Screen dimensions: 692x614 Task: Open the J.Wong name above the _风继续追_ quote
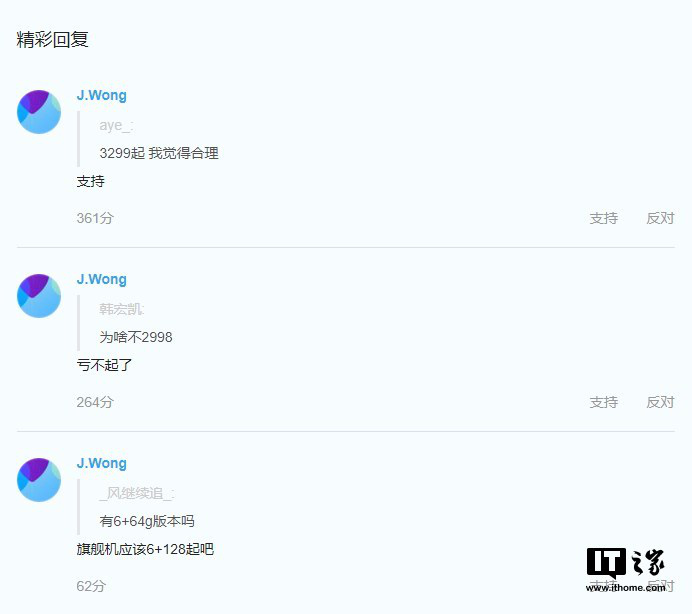(x=102, y=463)
